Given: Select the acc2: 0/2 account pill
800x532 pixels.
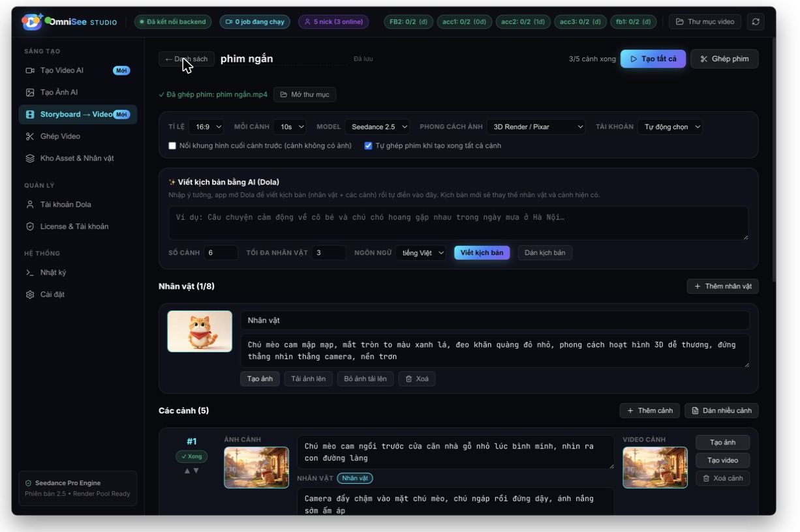Looking at the screenshot, I should tap(523, 22).
